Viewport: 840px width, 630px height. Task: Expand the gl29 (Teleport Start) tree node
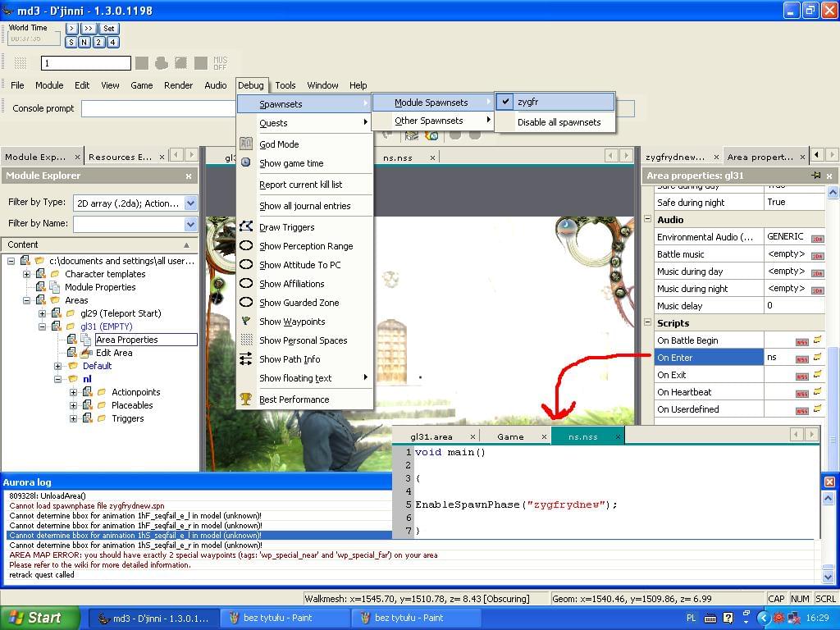tap(43, 313)
